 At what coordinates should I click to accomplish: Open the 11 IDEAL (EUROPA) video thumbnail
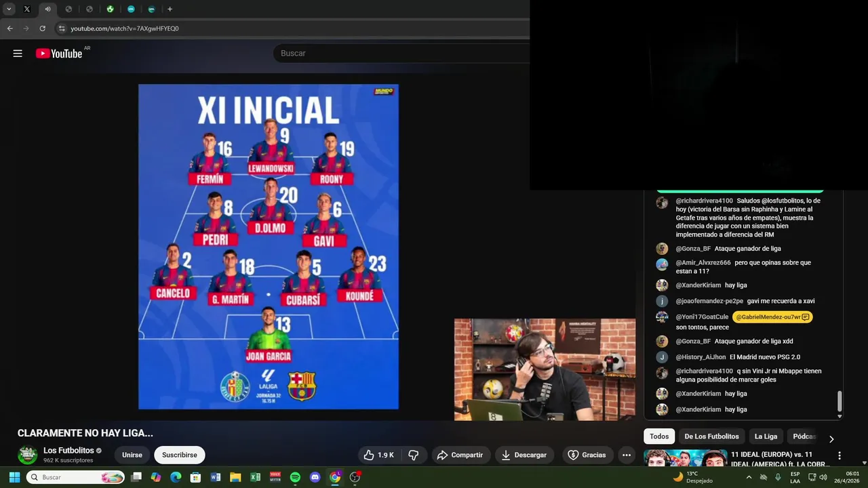pos(685,458)
